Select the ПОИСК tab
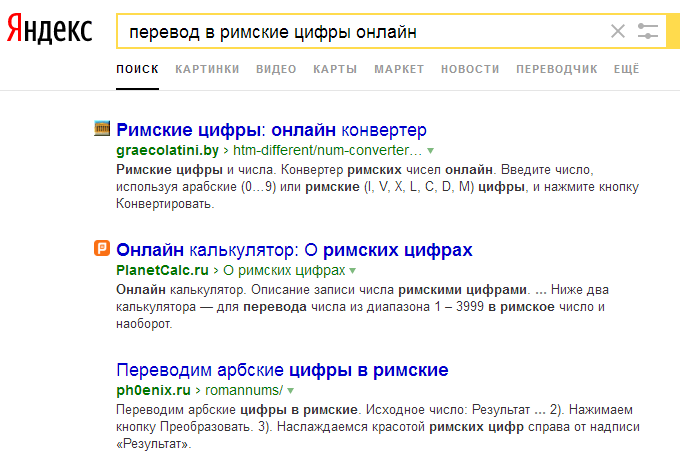Screen dimensions: 680x465 [137, 69]
